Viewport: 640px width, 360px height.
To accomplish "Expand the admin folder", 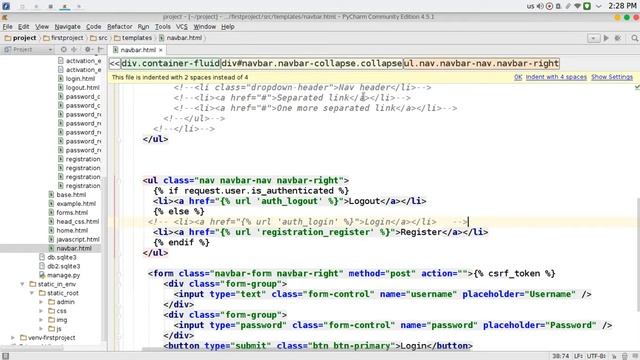I will pos(41,302).
